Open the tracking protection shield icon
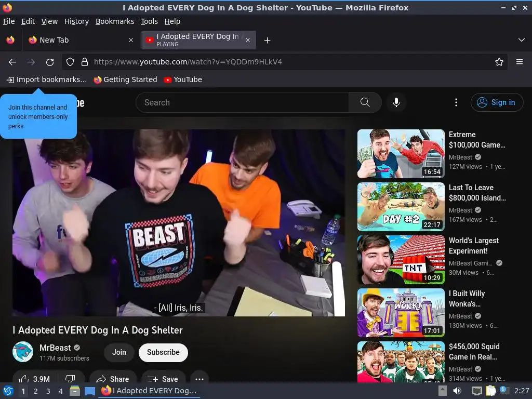The image size is (532, 399). [70, 62]
